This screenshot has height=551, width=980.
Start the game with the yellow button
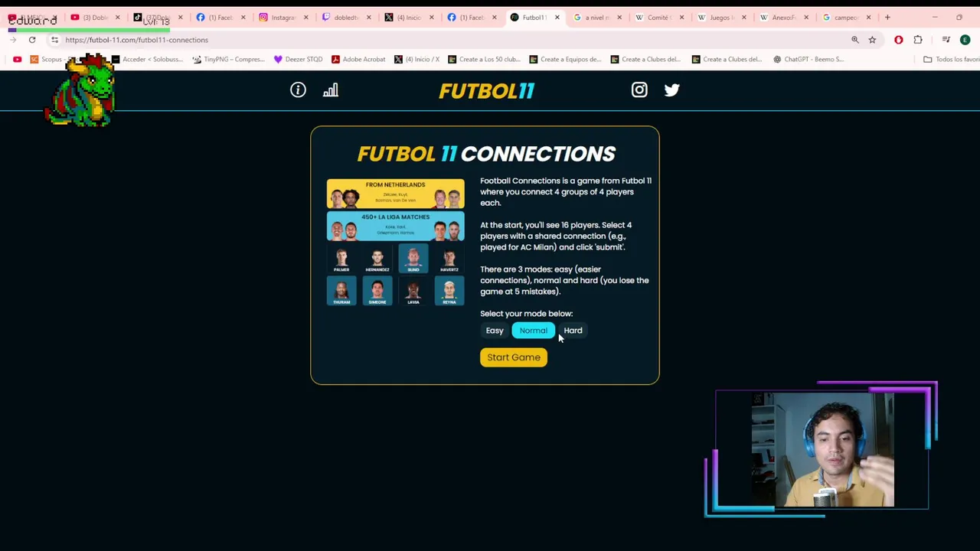pos(514,357)
